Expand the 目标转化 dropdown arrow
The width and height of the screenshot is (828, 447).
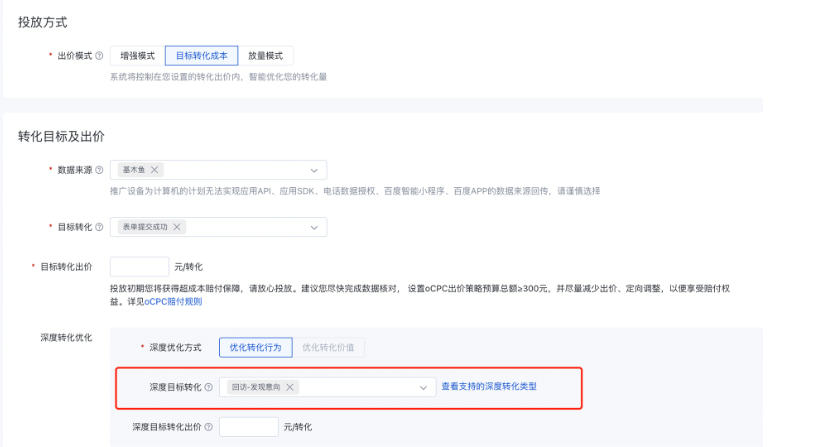(314, 227)
